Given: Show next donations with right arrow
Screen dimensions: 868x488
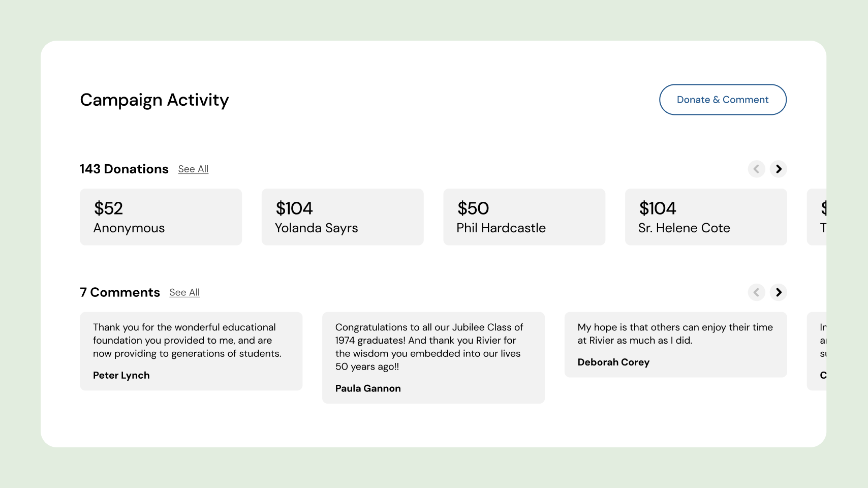Looking at the screenshot, I should [778, 169].
